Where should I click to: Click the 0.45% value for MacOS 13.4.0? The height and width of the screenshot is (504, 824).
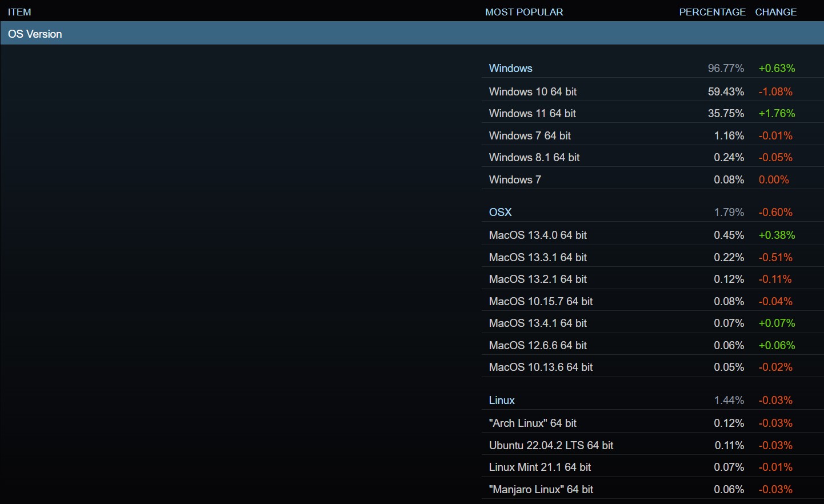(729, 235)
